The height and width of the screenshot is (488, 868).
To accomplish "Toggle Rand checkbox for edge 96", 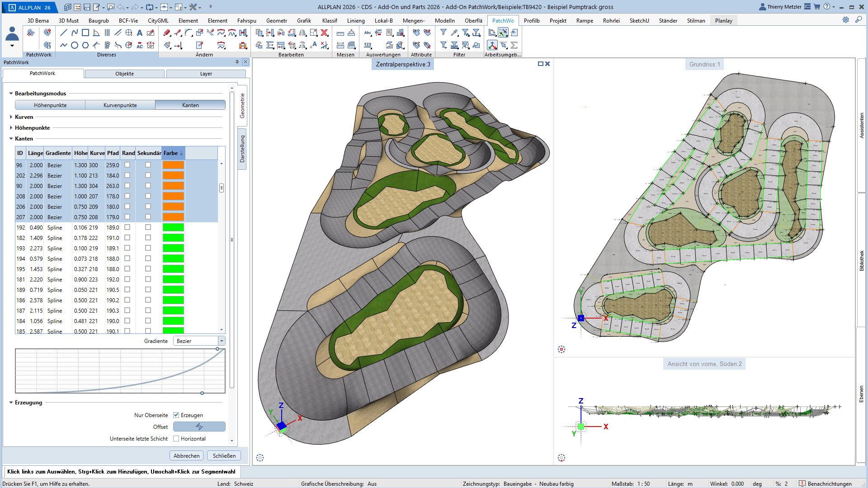I will (x=127, y=165).
